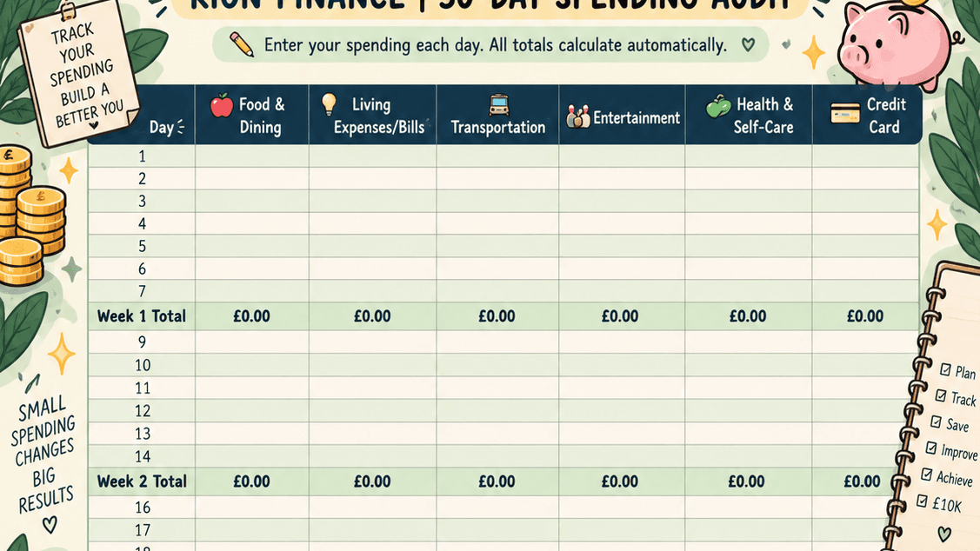Viewport: 980px width, 551px height.
Task: Tick the Save checkbox
Action: click(936, 422)
